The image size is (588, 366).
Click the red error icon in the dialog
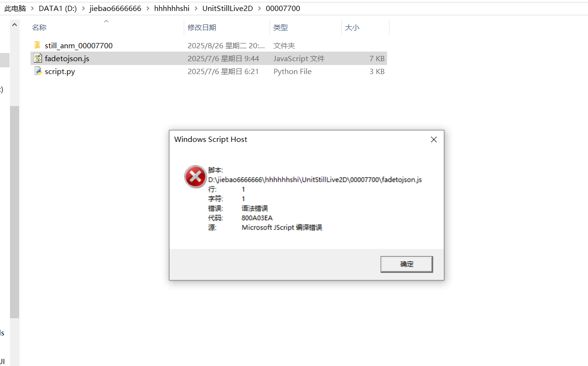pyautogui.click(x=195, y=177)
